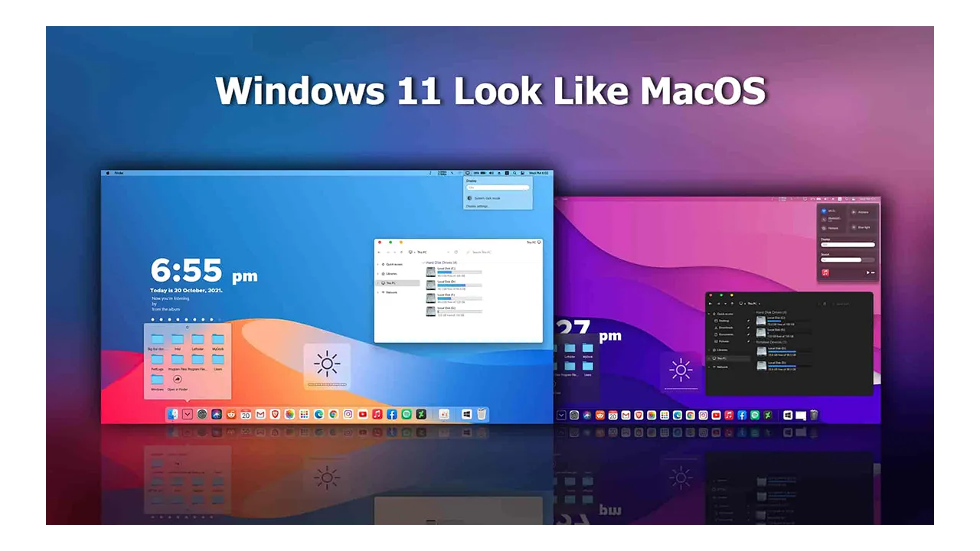Open Windows folder in light dock stack
This screenshot has height=551, width=980.
click(x=157, y=382)
